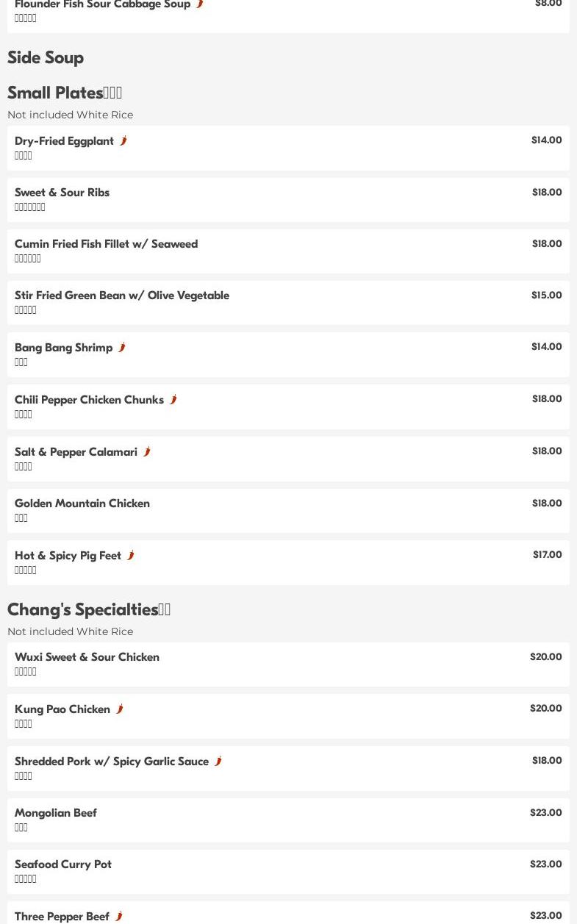Screen dimensions: 577x924
Task: Click the chili icon beside Dry-Fried Eggplant
Action: tap(123, 140)
